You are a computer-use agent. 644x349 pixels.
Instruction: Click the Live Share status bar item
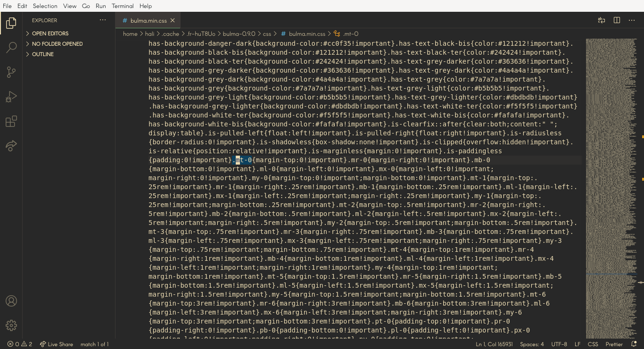pos(56,344)
